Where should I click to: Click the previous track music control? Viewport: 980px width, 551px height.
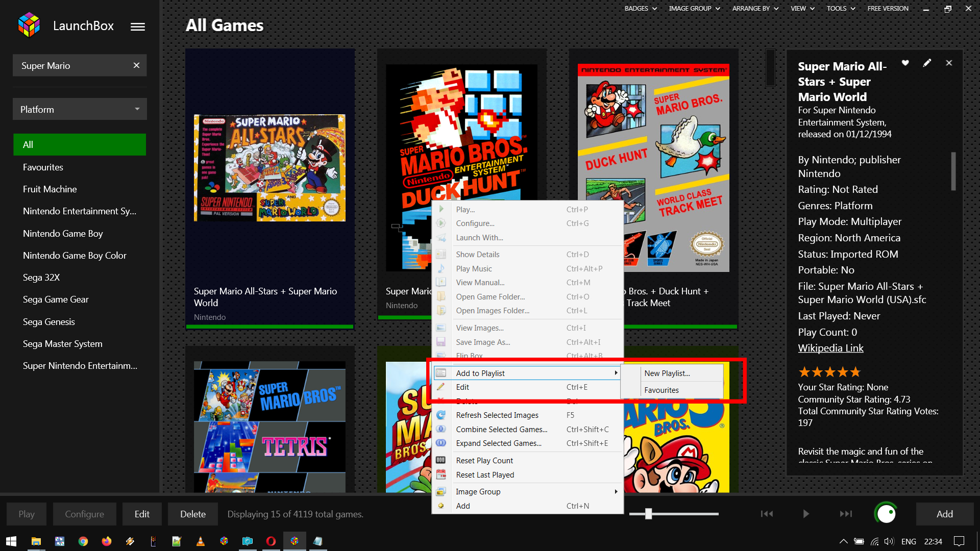(767, 514)
